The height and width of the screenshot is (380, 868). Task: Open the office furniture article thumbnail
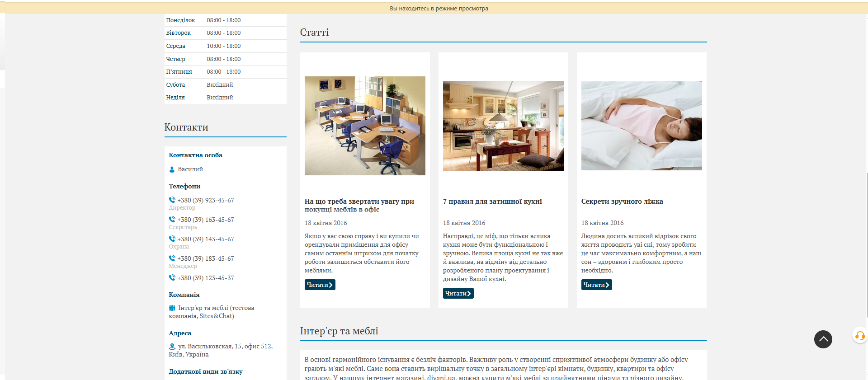(365, 126)
